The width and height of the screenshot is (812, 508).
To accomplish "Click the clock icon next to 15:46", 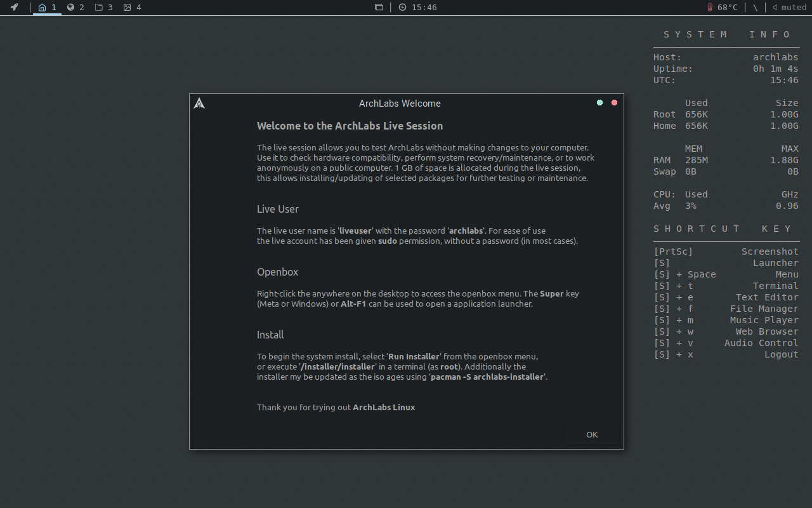I will (402, 8).
